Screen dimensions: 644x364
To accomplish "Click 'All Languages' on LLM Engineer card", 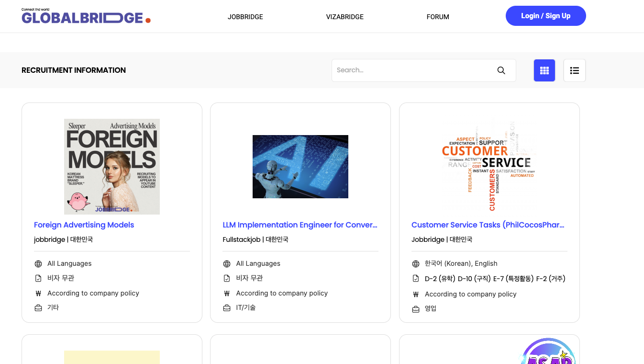I will click(258, 264).
